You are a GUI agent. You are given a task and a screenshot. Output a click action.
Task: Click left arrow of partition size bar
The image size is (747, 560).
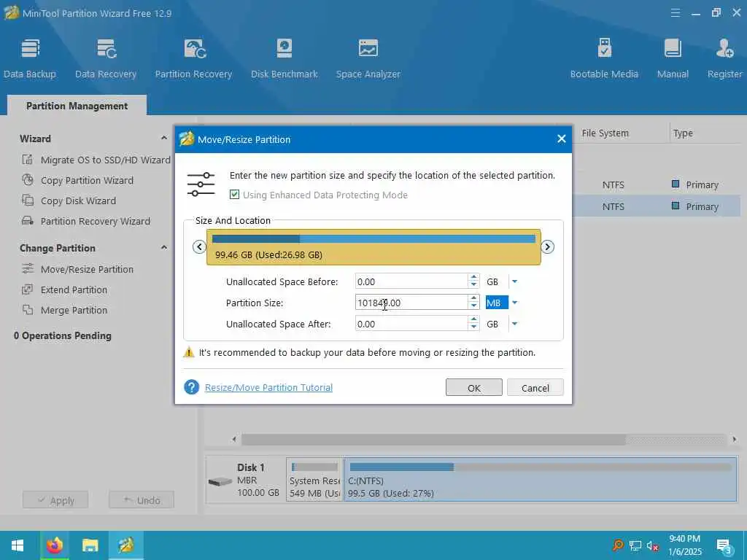[199, 246]
